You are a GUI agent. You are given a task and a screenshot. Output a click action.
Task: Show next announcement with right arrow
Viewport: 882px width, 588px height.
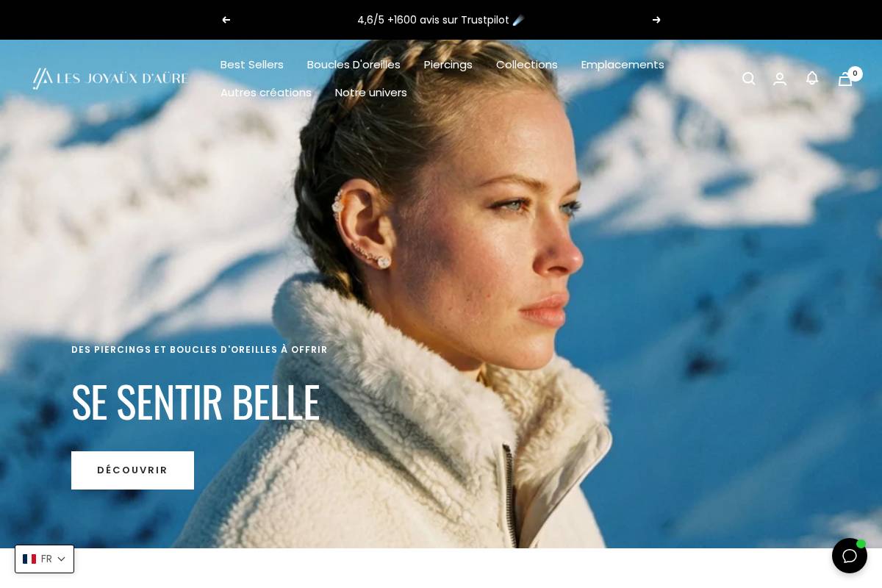(656, 20)
